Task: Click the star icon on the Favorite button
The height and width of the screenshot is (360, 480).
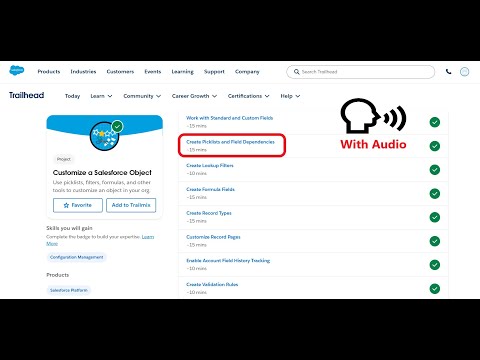Action: point(66,205)
